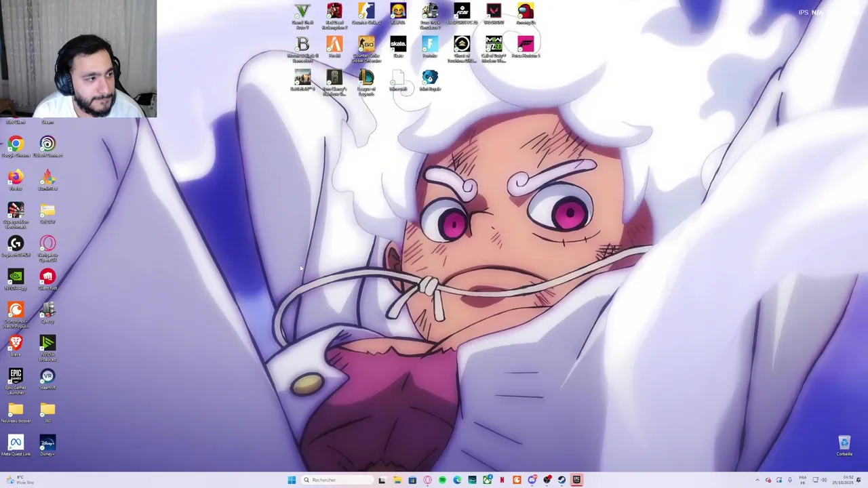Select the Forza Horizon 5 icon

pyautogui.click(x=526, y=47)
